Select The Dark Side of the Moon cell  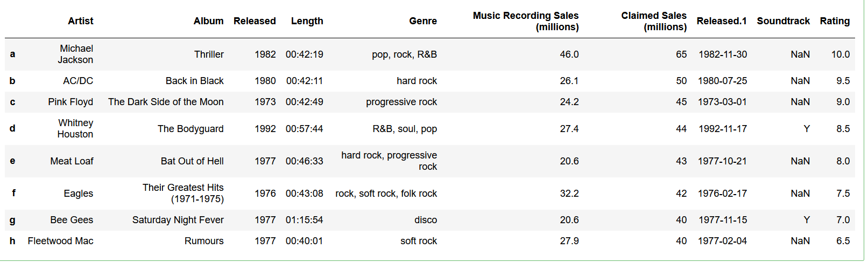166,102
